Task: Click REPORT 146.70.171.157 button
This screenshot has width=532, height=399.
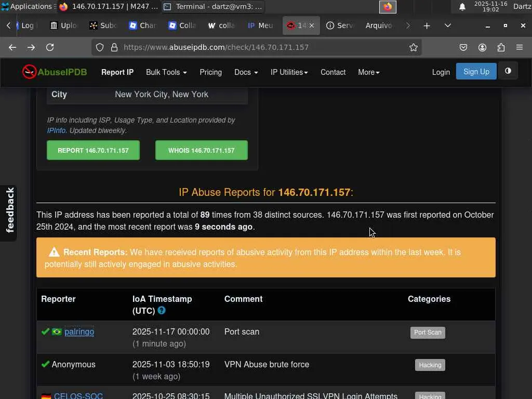Action: click(x=93, y=150)
